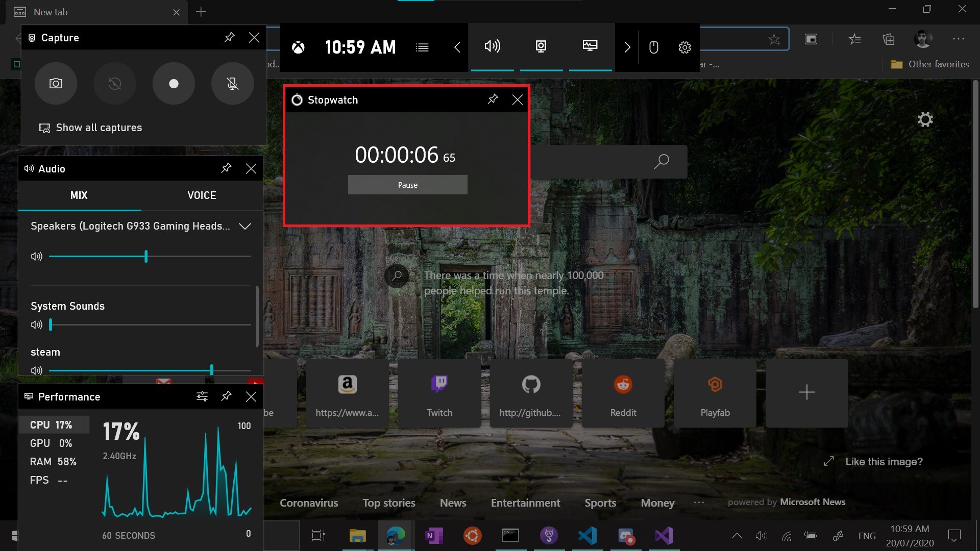Switch to the VOICE tab
Viewport: 980px width, 551px height.
pyautogui.click(x=202, y=195)
